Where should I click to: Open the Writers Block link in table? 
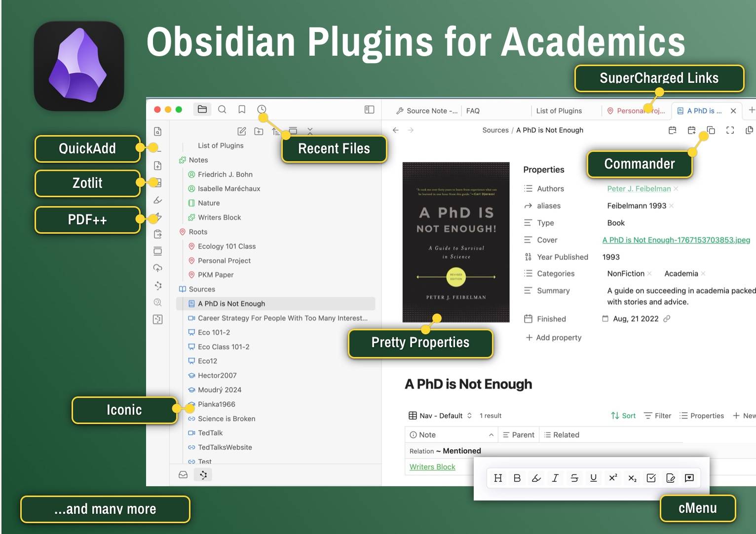point(432,467)
